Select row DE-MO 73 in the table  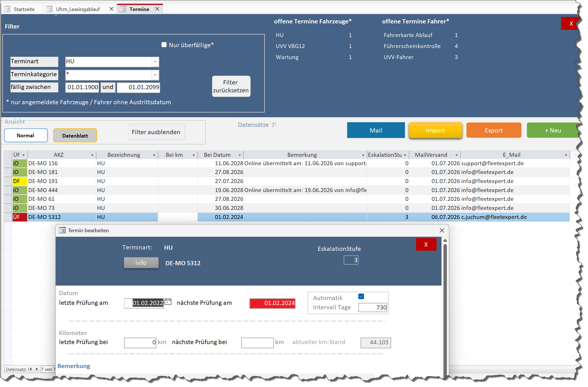coord(291,208)
